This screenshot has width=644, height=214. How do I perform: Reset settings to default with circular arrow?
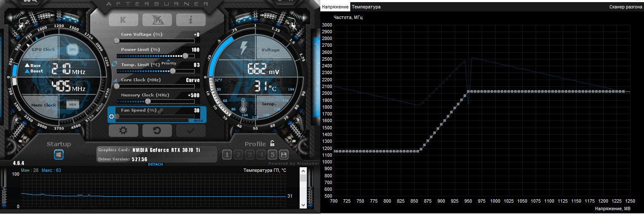pyautogui.click(x=157, y=130)
